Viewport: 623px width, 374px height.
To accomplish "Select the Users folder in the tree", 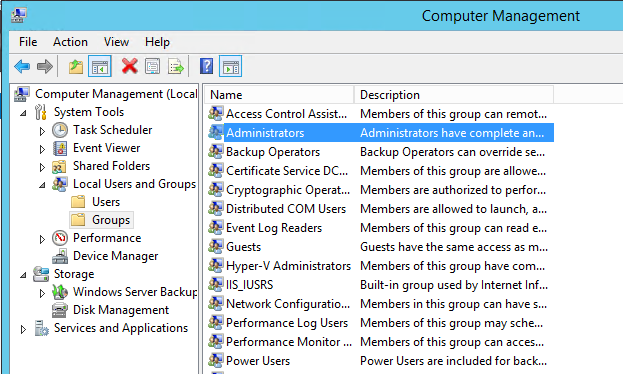I will point(106,202).
